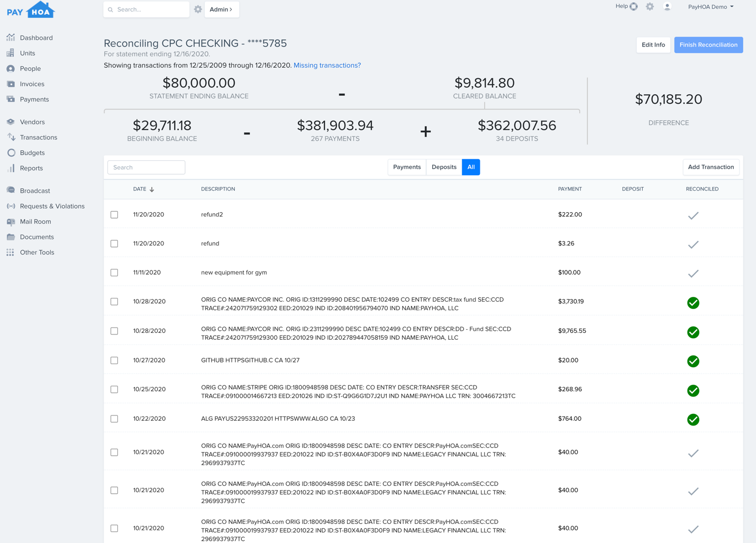This screenshot has height=543, width=756.
Task: Click the DESCRIPTION column header
Action: [x=218, y=189]
